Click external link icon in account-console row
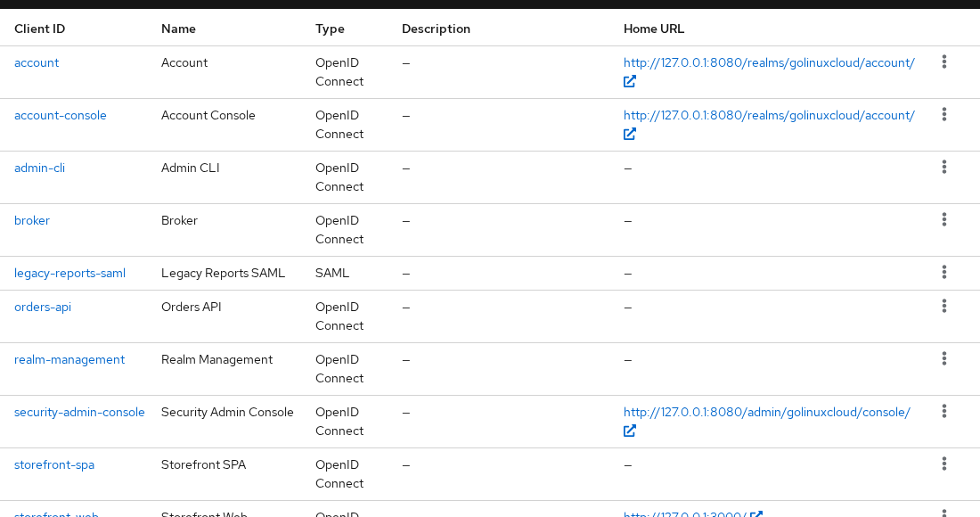Screen dimensions: 980x517 [629, 134]
